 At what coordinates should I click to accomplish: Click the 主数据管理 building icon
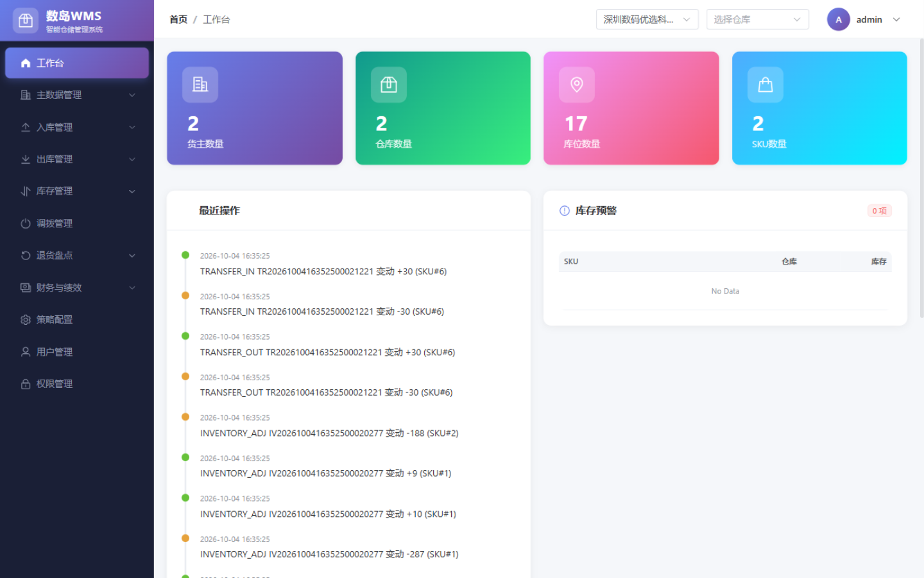click(26, 95)
